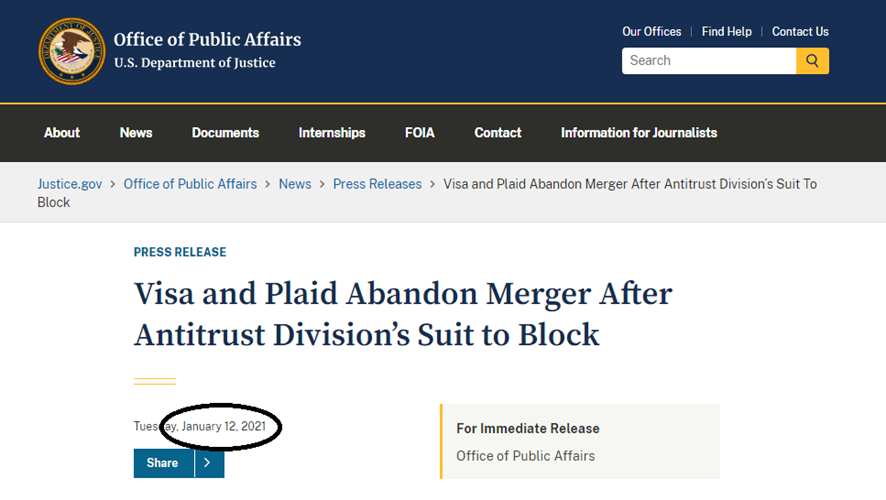Follow the Our Offices link
Image resolution: width=886 pixels, height=500 pixels.
point(652,32)
